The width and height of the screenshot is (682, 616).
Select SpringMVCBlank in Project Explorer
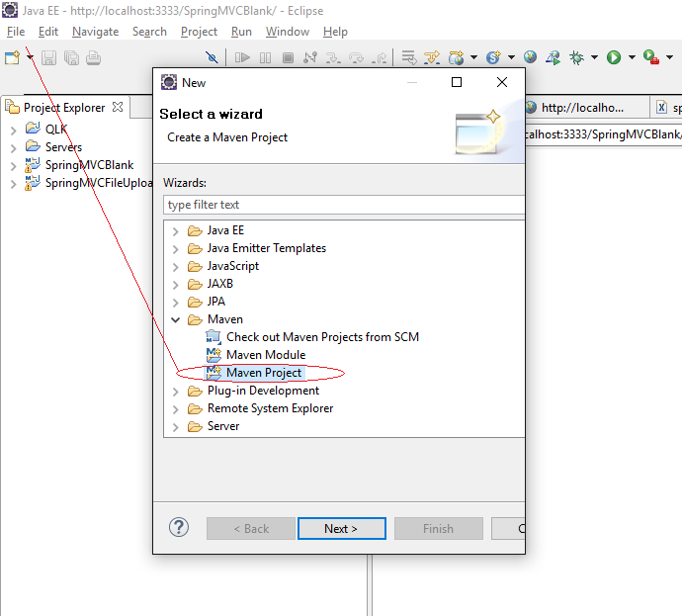[x=89, y=165]
